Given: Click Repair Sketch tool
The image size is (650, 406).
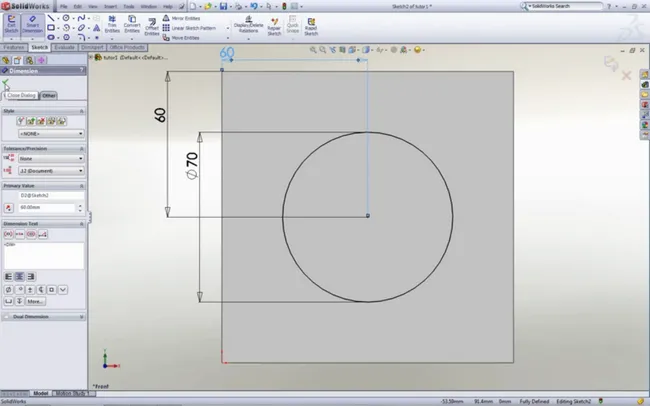Looking at the screenshot, I should (274, 27).
